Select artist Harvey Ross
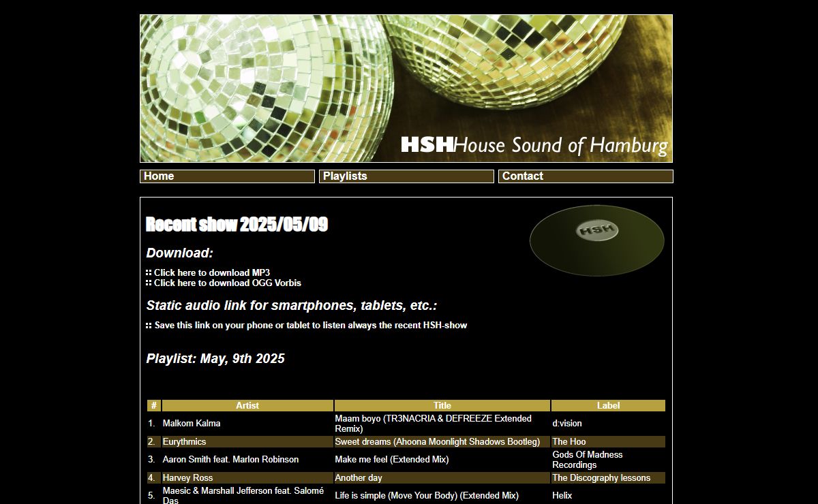This screenshot has width=818, height=504. [187, 478]
